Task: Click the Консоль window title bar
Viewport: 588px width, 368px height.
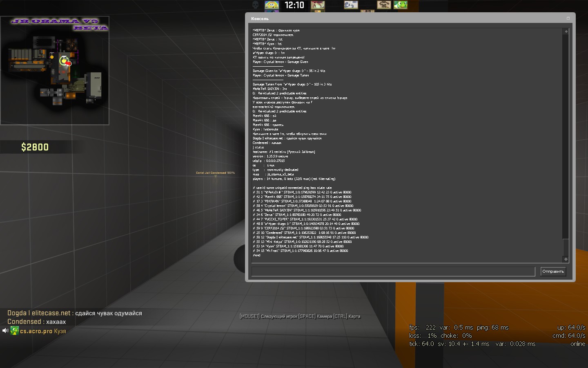Action: tap(408, 18)
